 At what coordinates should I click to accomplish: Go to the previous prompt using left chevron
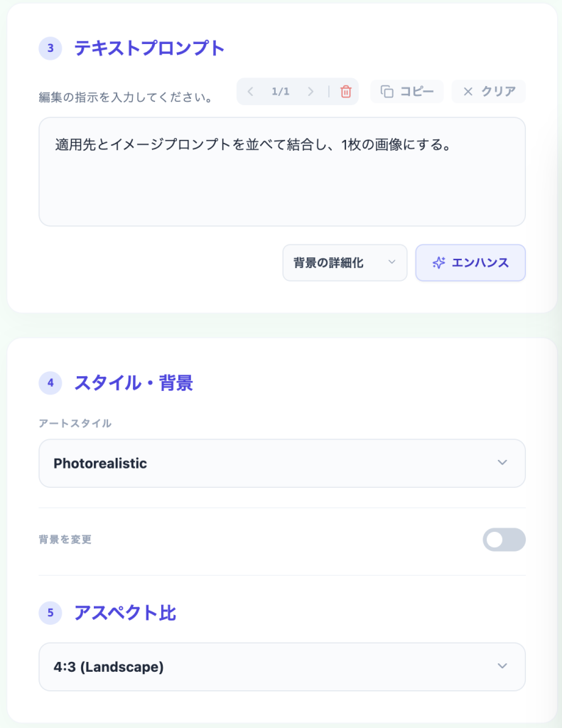(250, 92)
